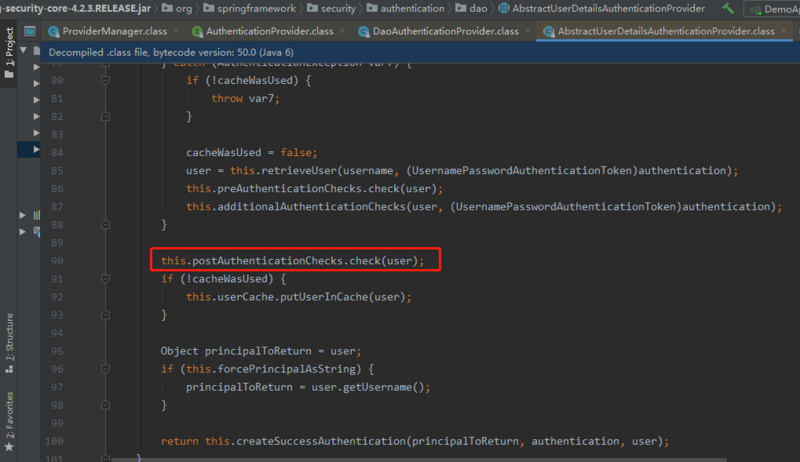Click the springframework folder breadcrumb
The height and width of the screenshot is (462, 800).
point(249,8)
